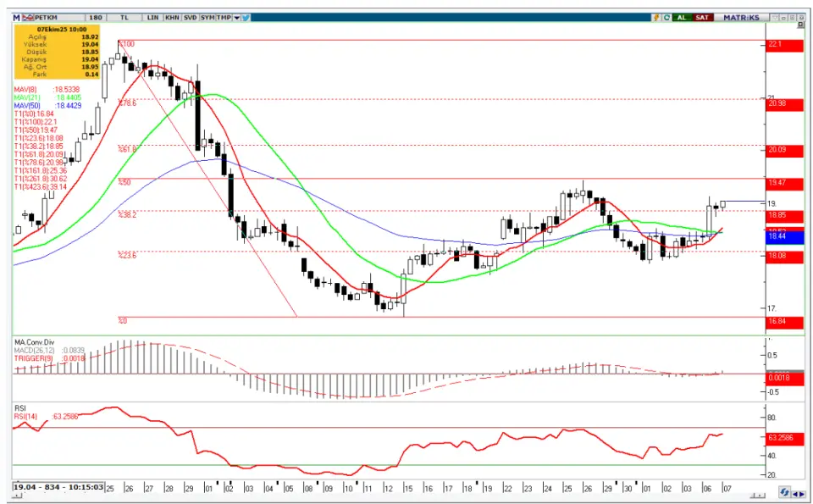Select the TMP item in toolbar
The image size is (813, 504).
point(224,17)
